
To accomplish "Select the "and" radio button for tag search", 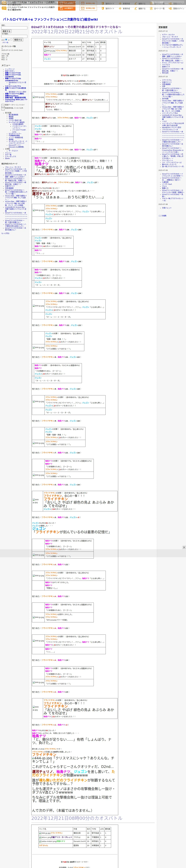I will [x=6, y=39].
